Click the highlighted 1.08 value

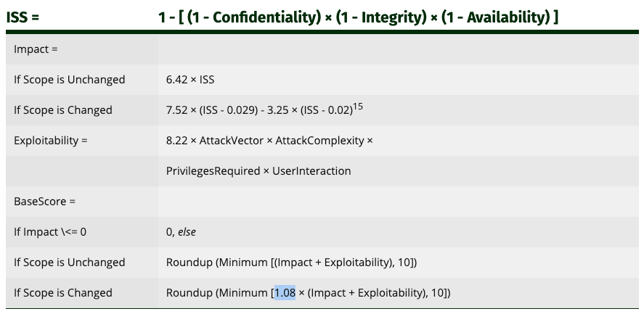point(284,293)
